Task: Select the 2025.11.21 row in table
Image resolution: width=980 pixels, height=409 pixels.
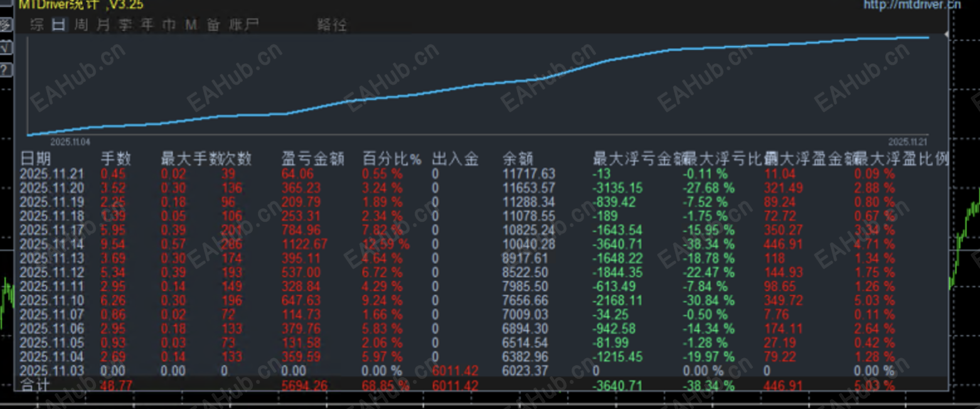Action: click(52, 174)
